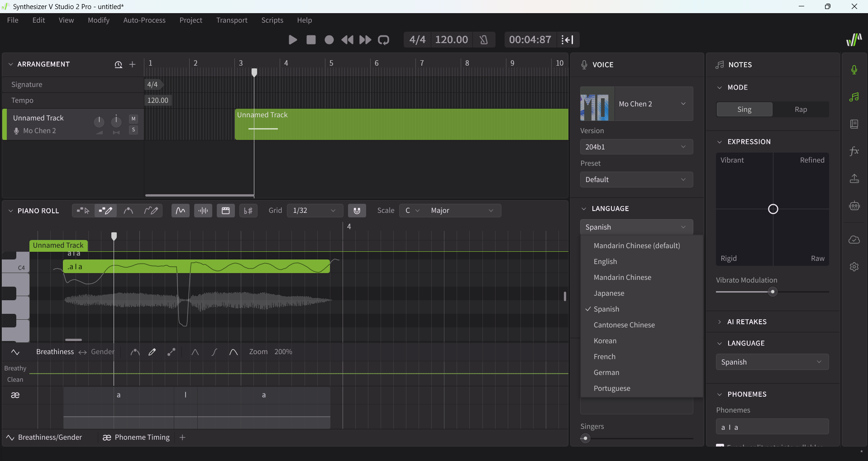Click the Record button in the transport
The image size is (868, 461).
click(329, 40)
